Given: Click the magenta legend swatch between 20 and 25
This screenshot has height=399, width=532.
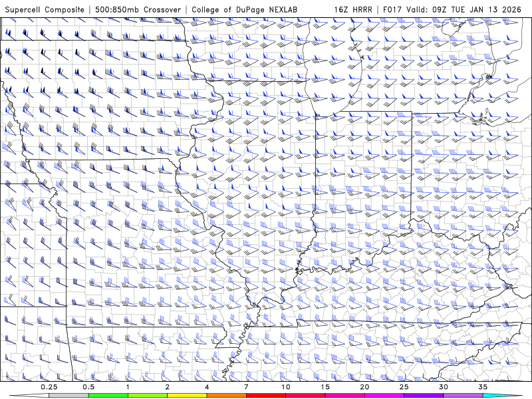Looking at the screenshot, I should (x=384, y=396).
